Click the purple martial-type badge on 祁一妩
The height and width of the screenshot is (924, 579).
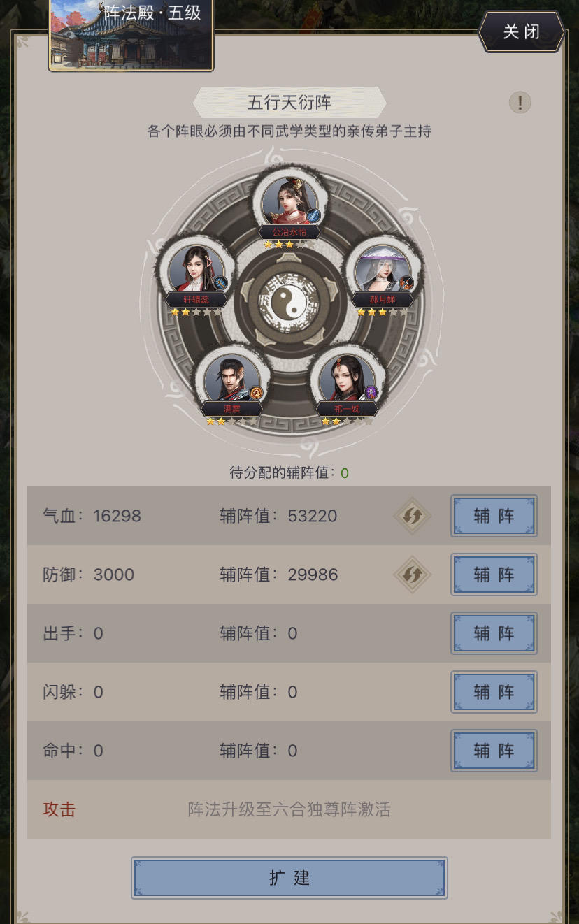coord(371,393)
